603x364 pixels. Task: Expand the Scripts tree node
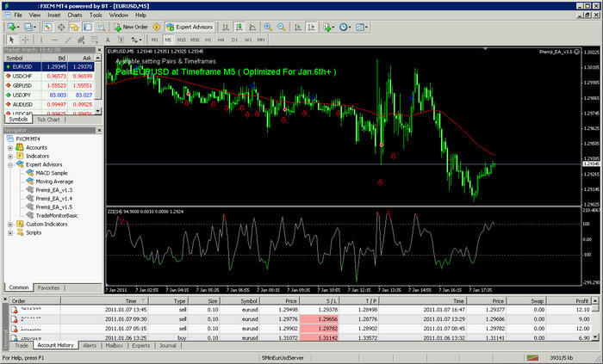pyautogui.click(x=10, y=232)
